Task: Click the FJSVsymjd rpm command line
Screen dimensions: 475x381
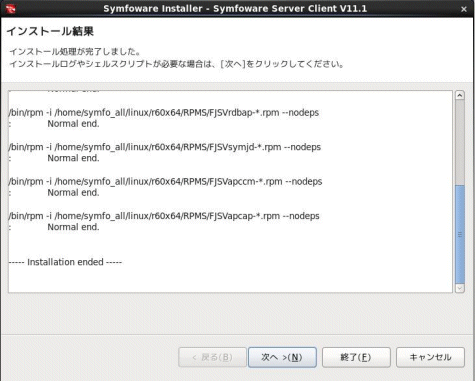Action: 165,147
